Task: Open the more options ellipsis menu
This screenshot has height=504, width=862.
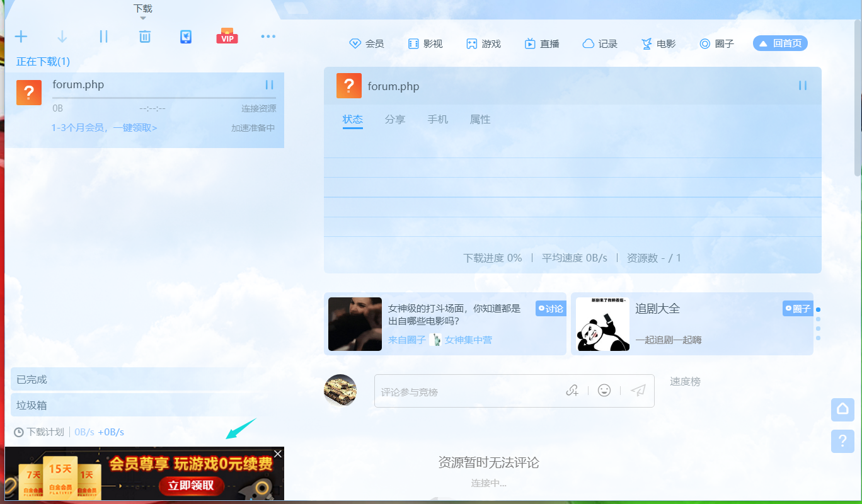Action: click(268, 36)
